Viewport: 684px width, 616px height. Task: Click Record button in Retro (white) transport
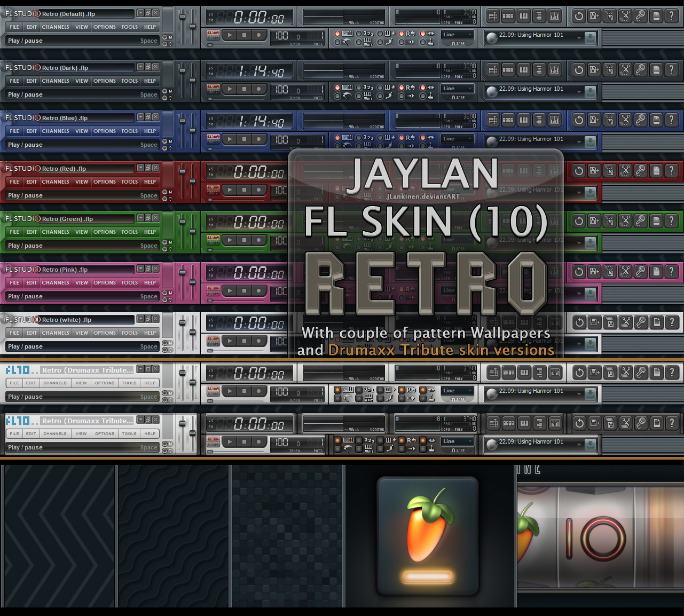(x=258, y=341)
